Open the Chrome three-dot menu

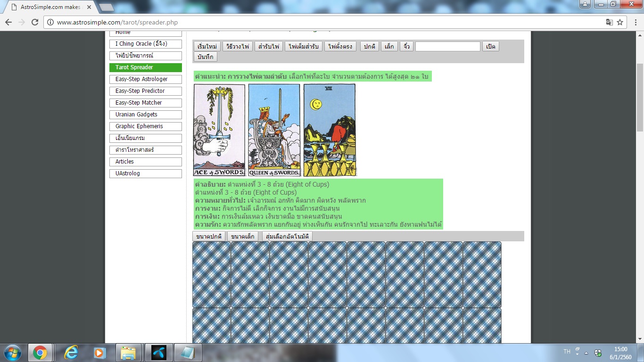(x=635, y=22)
